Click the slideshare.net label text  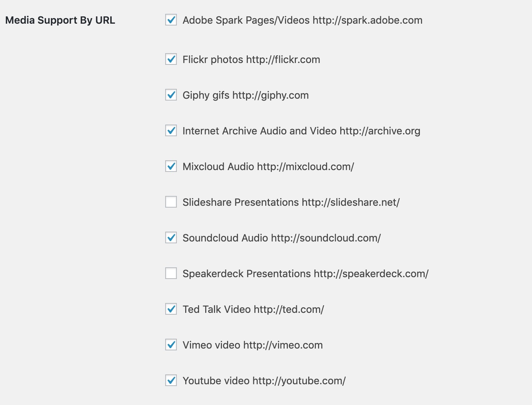(350, 202)
